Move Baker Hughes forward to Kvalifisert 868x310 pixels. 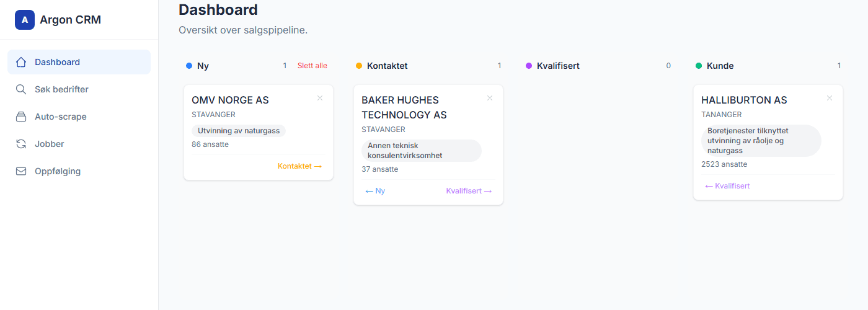pyautogui.click(x=469, y=191)
